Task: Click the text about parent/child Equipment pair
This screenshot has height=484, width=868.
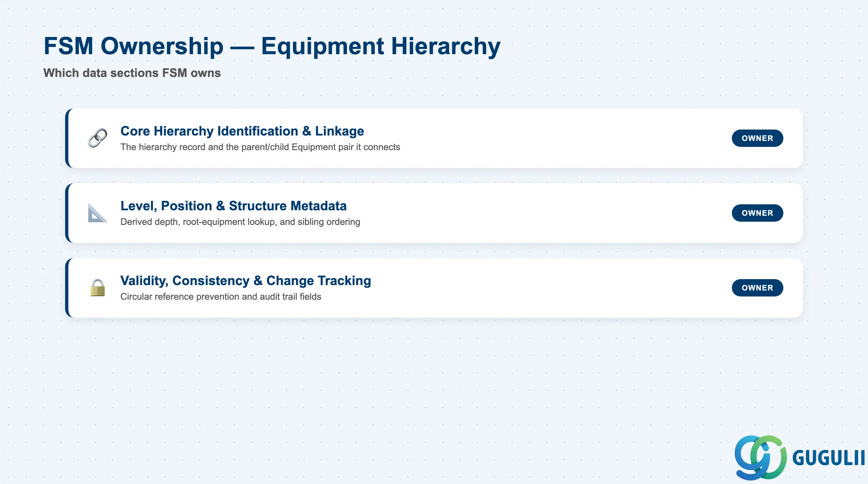Action: tap(260, 147)
